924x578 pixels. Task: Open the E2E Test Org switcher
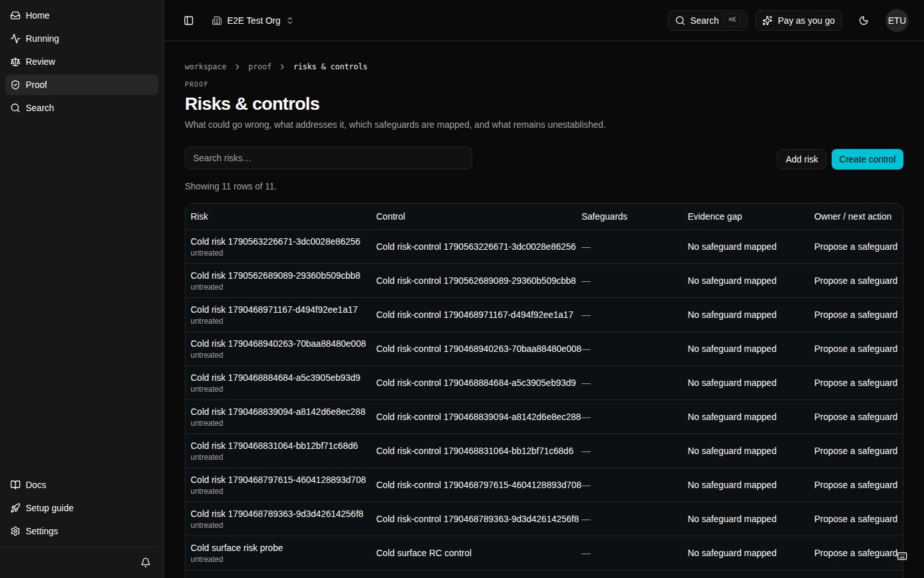point(253,21)
